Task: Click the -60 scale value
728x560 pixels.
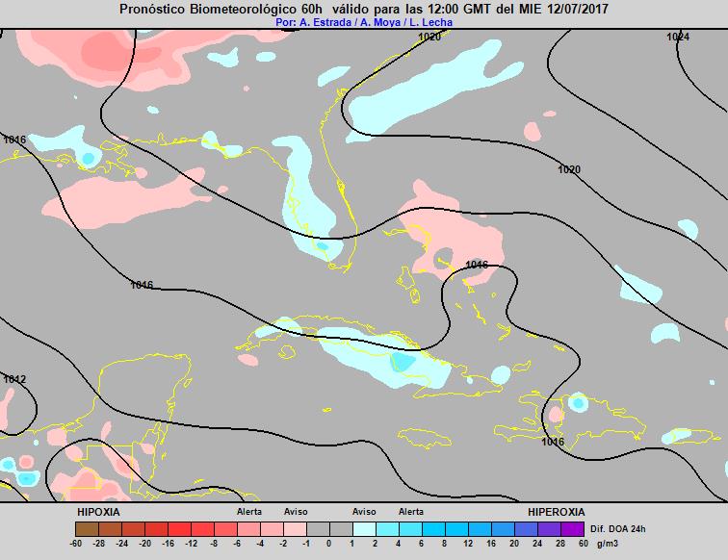Action: click(x=76, y=544)
